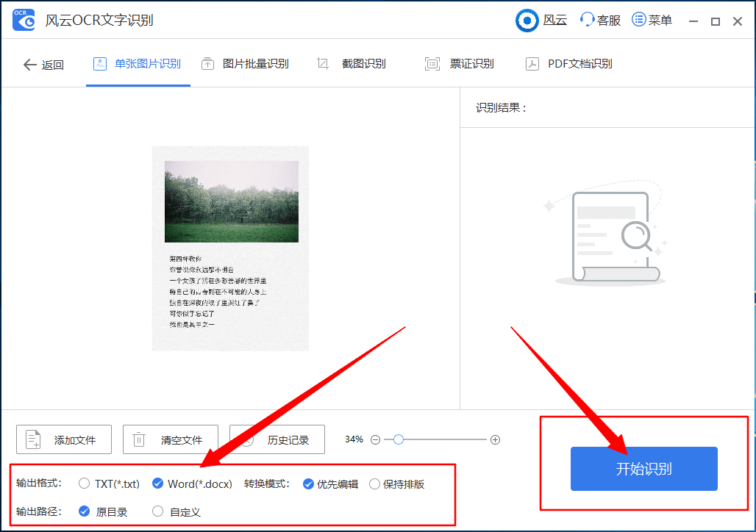Go back with 返回 menu item
Viewport: 756px width, 532px height.
[43, 63]
